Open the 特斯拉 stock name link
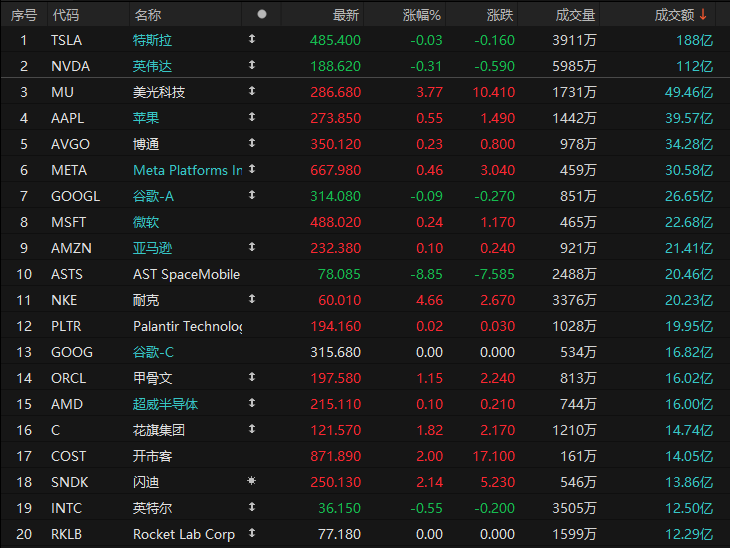730x548 pixels. (152, 40)
